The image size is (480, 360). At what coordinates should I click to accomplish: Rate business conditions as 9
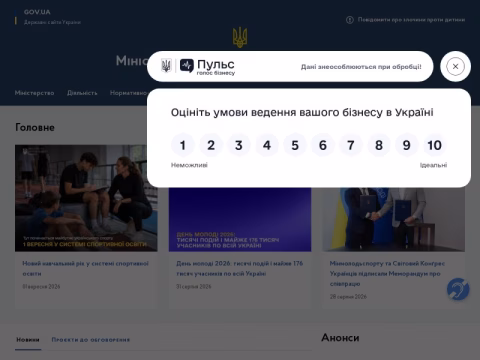(407, 145)
